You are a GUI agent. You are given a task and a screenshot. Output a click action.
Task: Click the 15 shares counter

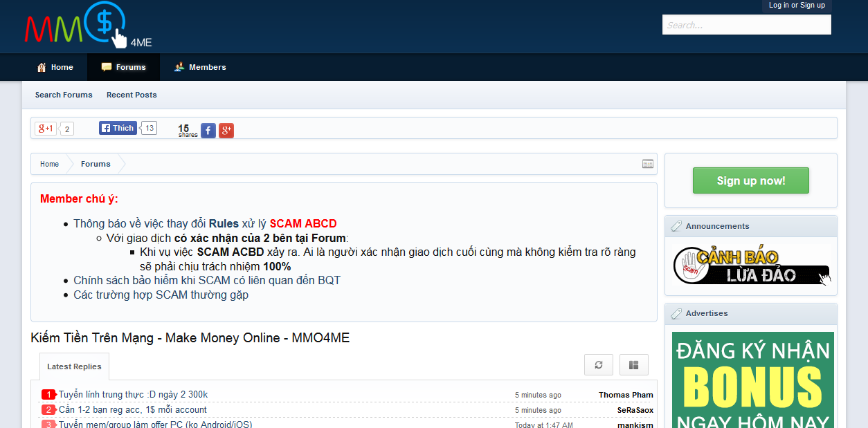[187, 130]
